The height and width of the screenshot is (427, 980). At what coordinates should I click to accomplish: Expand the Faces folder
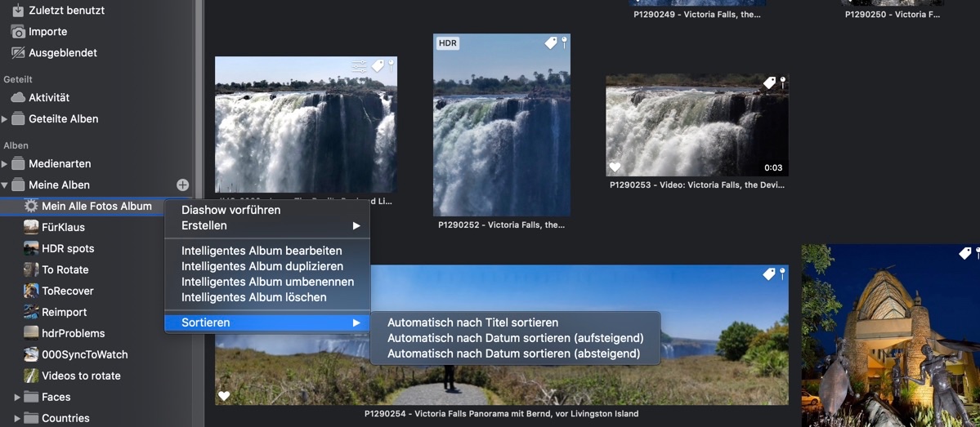pyautogui.click(x=17, y=397)
